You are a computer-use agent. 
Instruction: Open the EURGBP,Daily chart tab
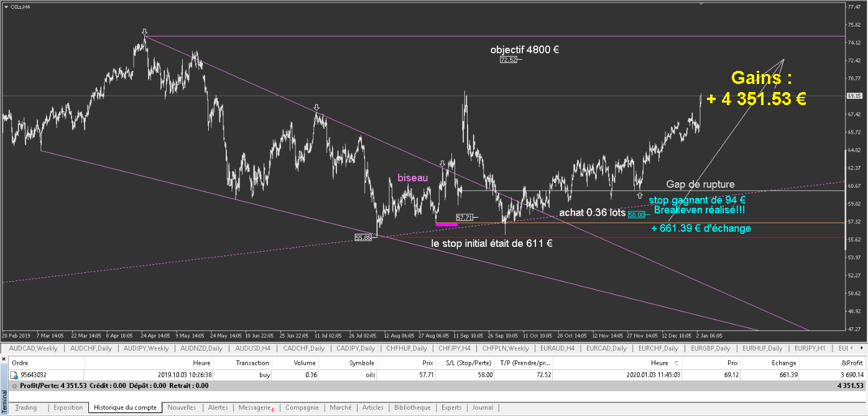(710, 348)
